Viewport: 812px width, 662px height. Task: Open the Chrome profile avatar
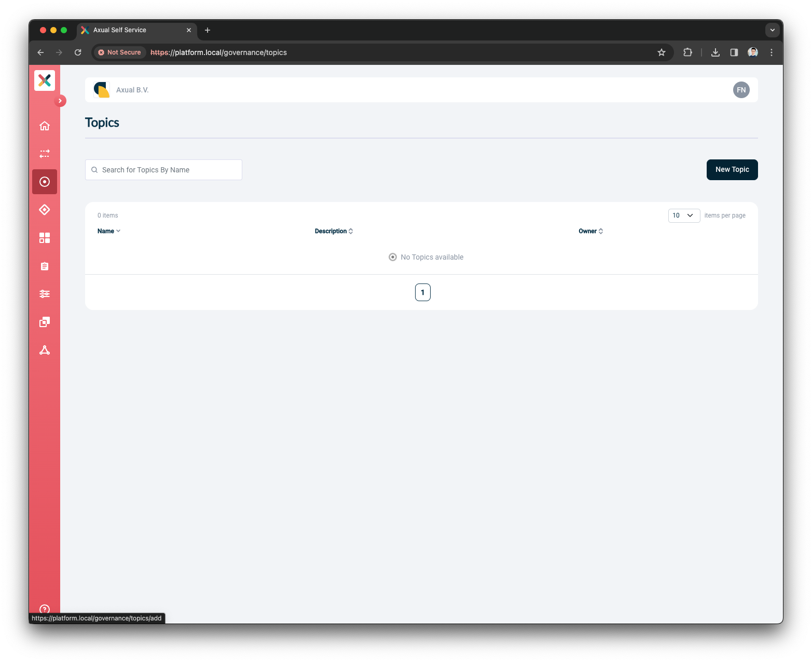coord(753,52)
